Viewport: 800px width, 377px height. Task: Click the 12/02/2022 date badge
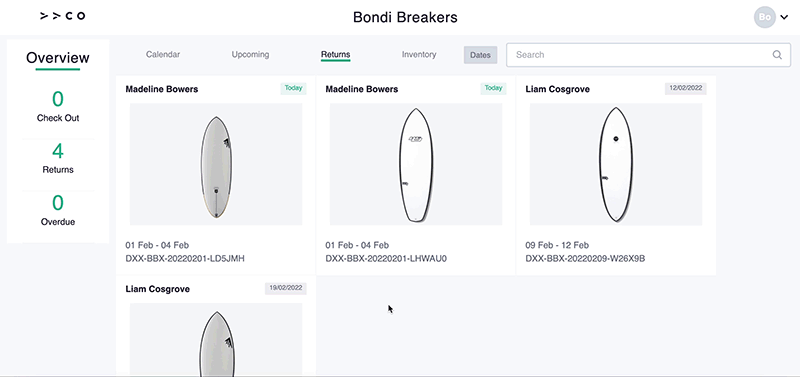click(685, 88)
